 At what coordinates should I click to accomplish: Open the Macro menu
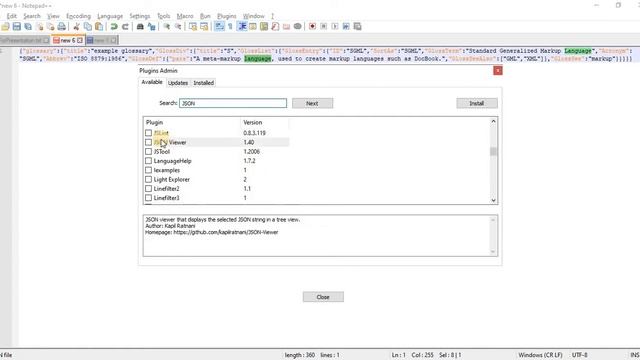pyautogui.click(x=185, y=16)
